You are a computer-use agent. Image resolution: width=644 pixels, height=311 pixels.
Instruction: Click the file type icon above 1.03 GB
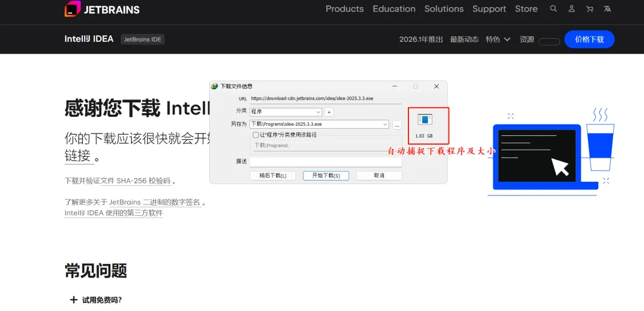(425, 119)
